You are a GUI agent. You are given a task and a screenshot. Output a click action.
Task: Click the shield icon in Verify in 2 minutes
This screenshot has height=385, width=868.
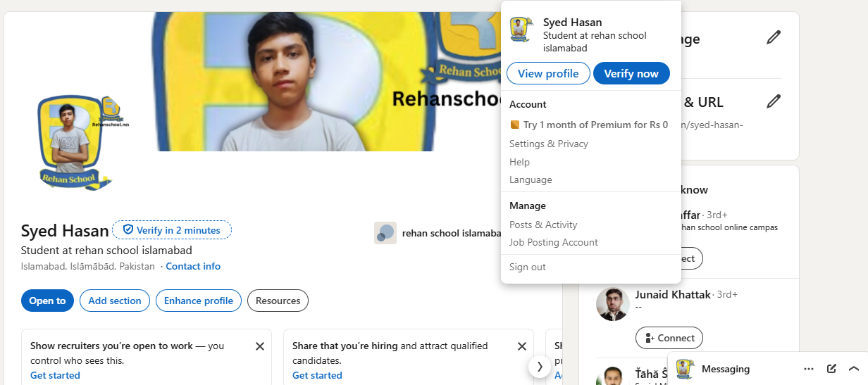pos(128,230)
